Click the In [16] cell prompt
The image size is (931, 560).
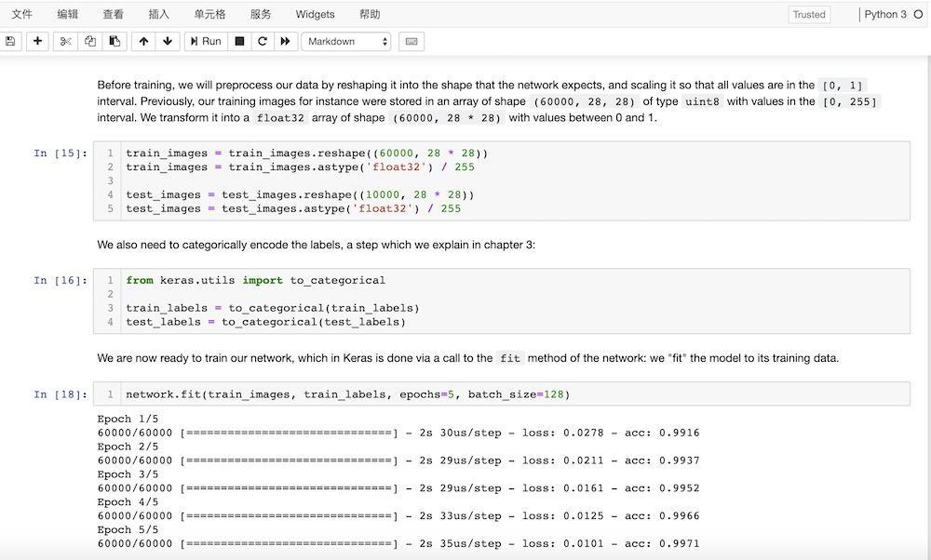click(x=61, y=280)
